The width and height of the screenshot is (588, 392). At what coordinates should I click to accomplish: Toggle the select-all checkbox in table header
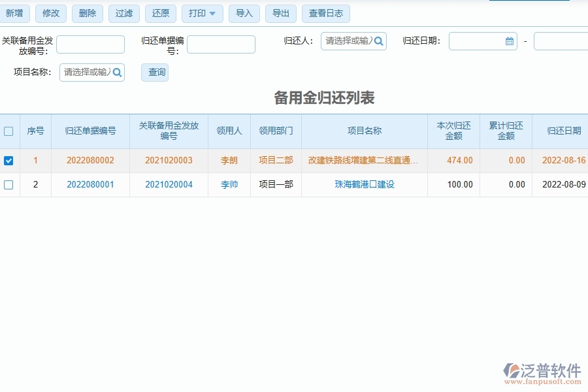pos(9,131)
